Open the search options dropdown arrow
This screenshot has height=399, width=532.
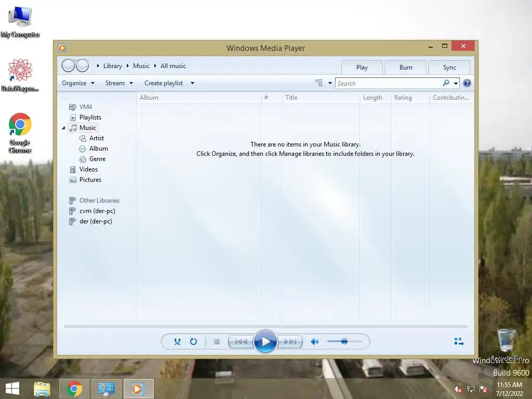456,84
